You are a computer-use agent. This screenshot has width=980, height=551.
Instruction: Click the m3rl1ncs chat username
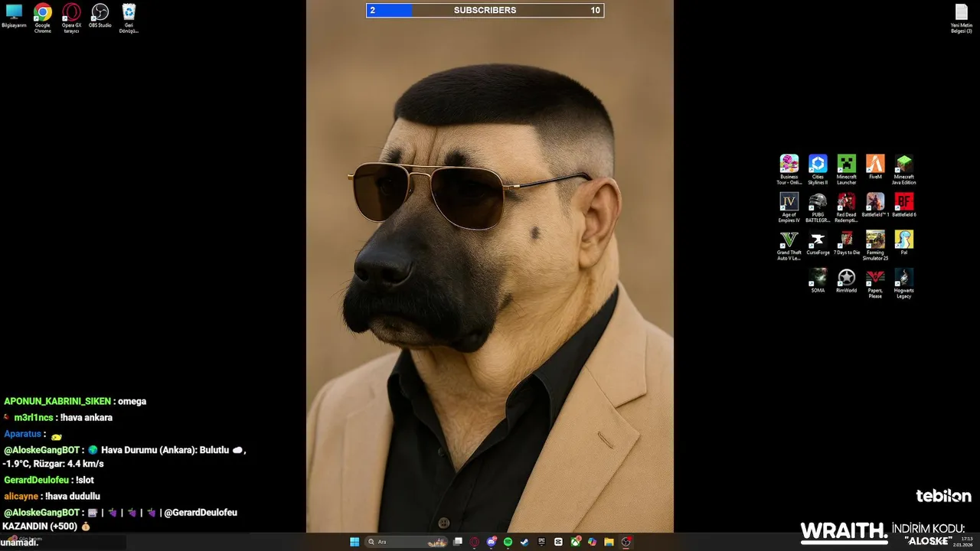(x=34, y=418)
